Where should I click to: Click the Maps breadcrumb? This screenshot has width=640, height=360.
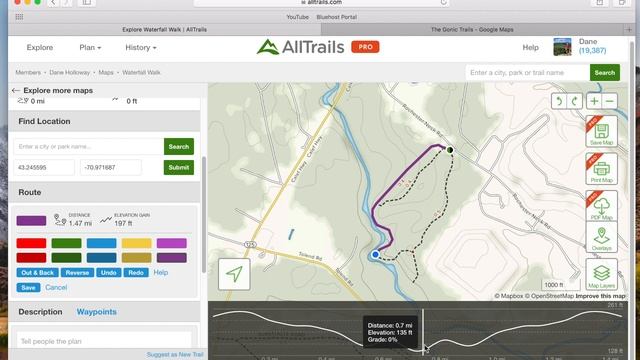[x=106, y=72]
